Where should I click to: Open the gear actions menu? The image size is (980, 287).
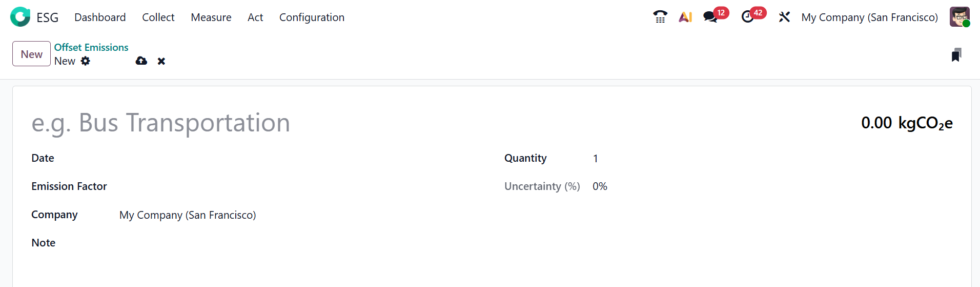click(x=86, y=61)
